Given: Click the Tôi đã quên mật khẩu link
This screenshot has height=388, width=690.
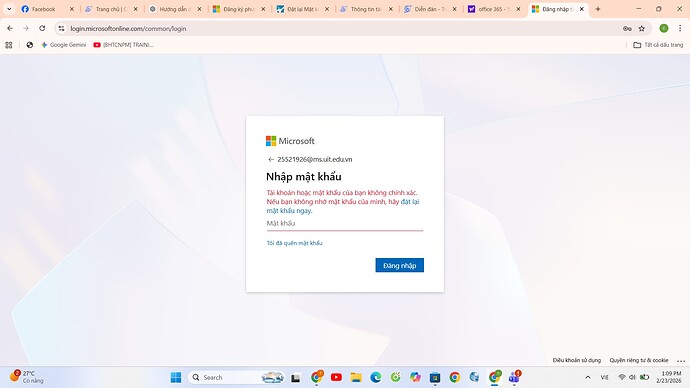Looking at the screenshot, I should [294, 243].
